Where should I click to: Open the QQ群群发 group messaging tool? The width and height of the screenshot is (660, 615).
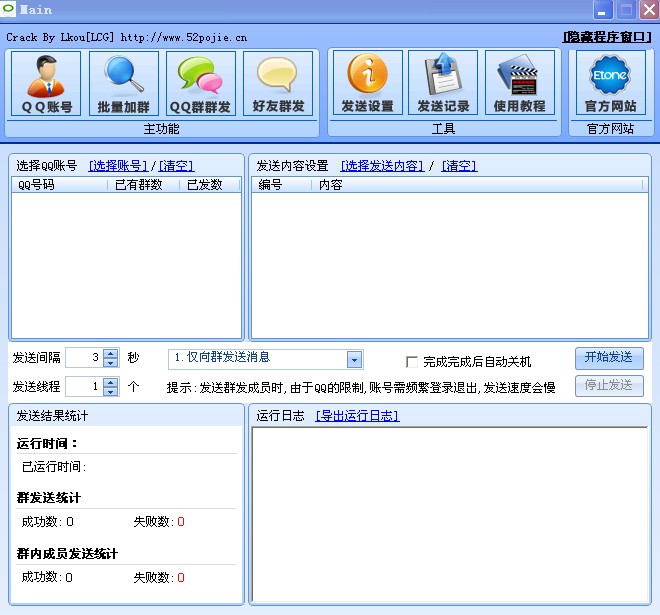[201, 83]
